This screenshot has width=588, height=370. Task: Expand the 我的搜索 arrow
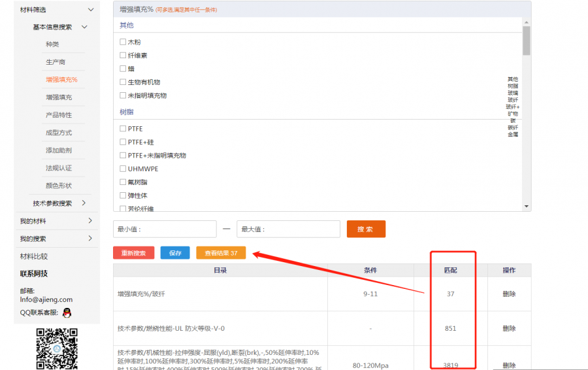[90, 239]
